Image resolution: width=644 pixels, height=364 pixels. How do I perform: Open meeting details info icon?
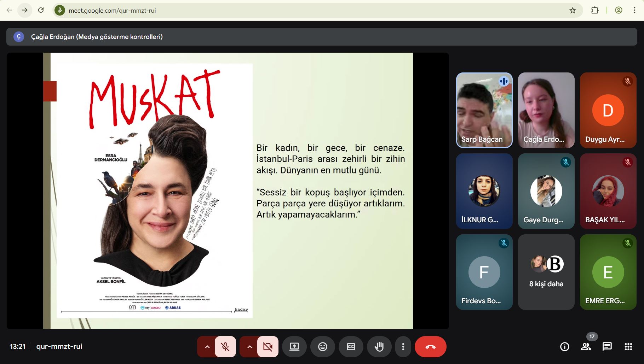tap(565, 347)
